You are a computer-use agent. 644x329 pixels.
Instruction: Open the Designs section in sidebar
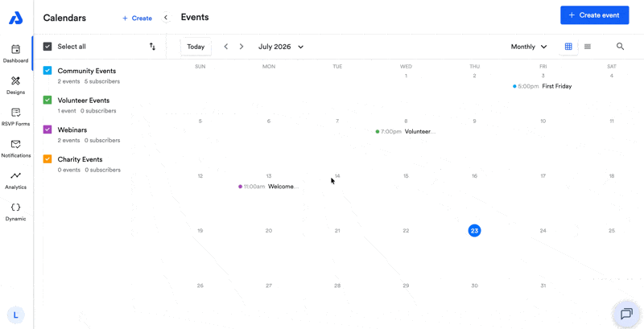(x=15, y=85)
